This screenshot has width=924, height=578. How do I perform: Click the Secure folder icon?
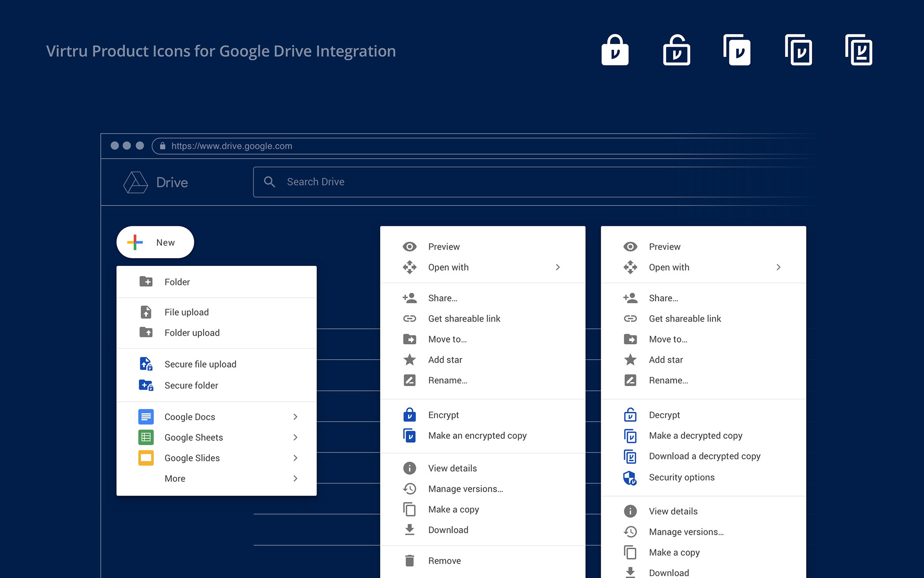click(x=146, y=385)
